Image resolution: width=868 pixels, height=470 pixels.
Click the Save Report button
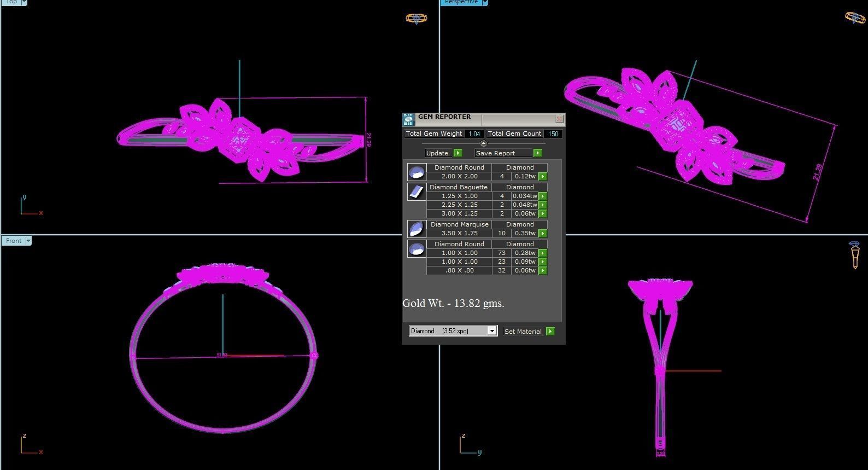tap(503, 153)
